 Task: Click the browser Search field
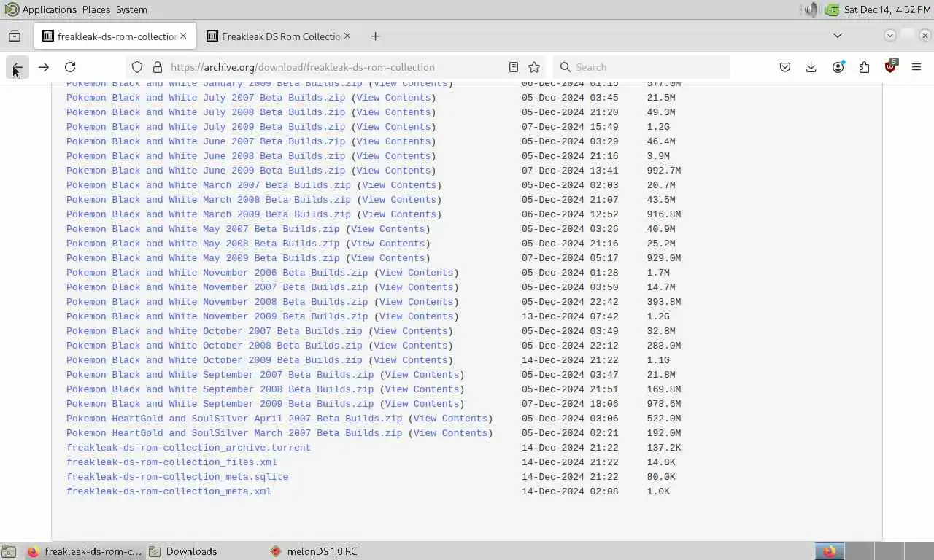tap(642, 67)
